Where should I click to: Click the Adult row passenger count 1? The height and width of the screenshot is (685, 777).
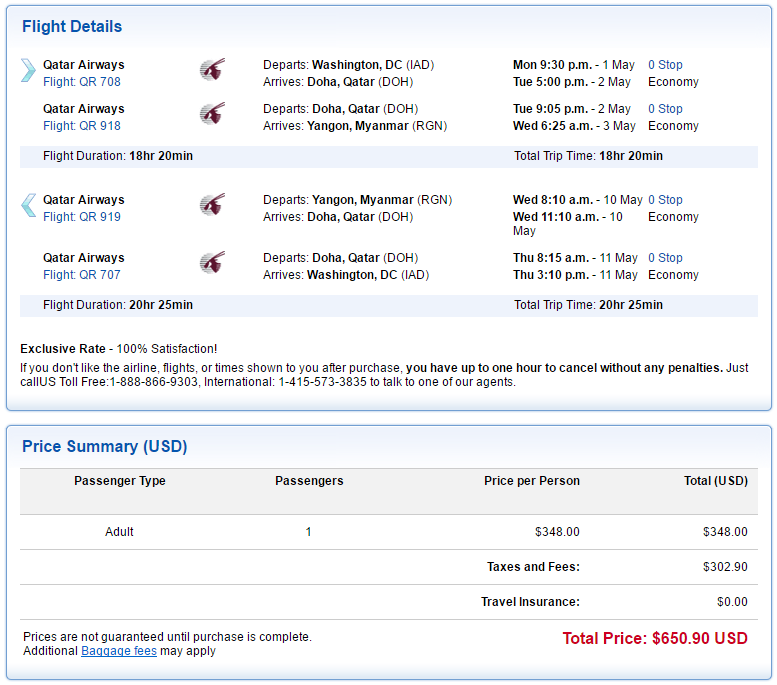click(x=308, y=532)
